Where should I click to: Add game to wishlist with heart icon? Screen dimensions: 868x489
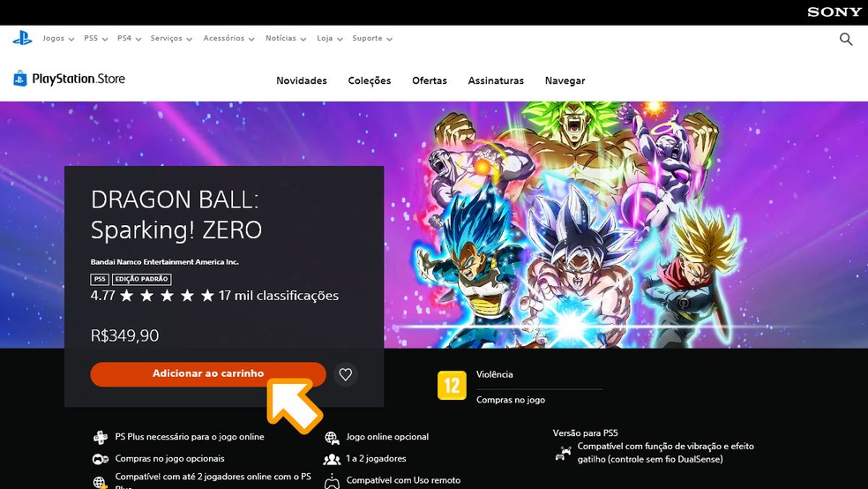click(x=346, y=374)
